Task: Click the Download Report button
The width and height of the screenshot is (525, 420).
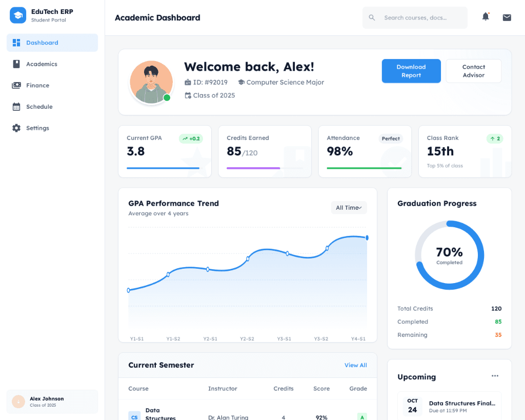Action: tap(411, 71)
